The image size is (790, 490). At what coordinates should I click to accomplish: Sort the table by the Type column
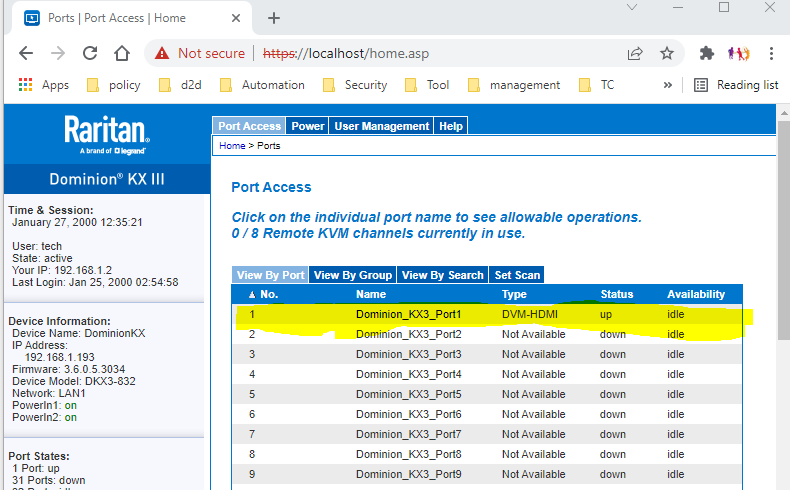[514, 294]
